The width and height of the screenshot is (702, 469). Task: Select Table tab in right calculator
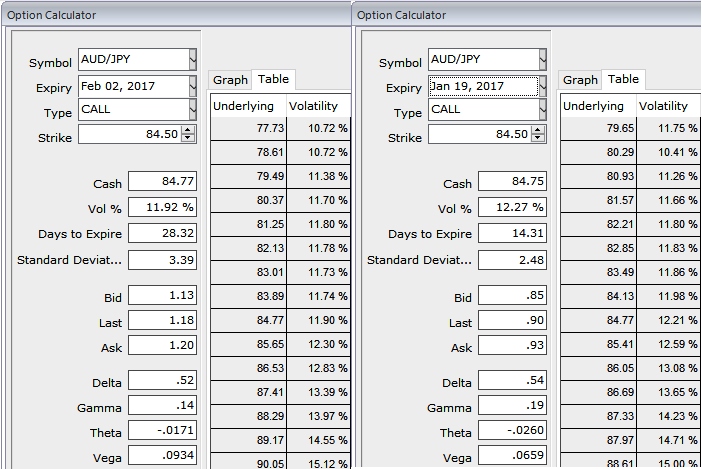click(623, 79)
